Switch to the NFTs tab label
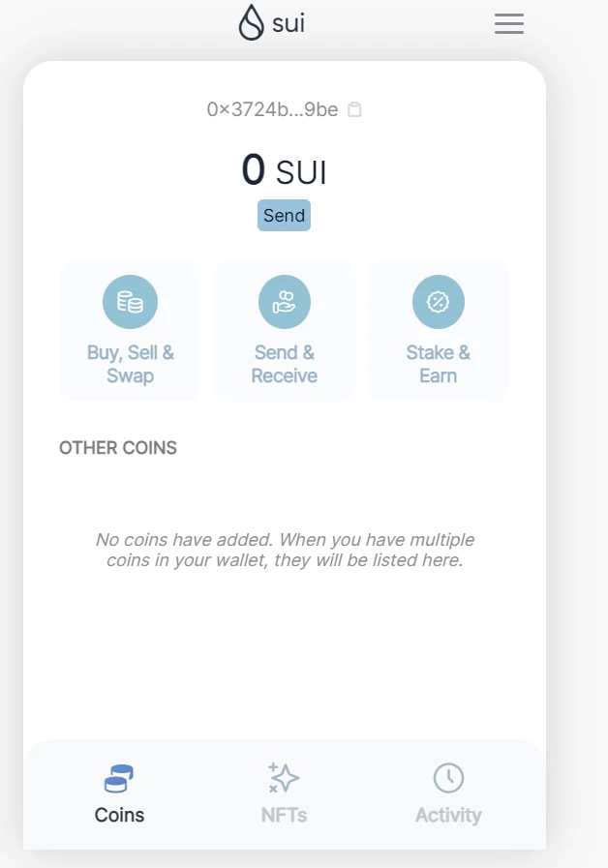This screenshot has width=608, height=868. [x=284, y=815]
